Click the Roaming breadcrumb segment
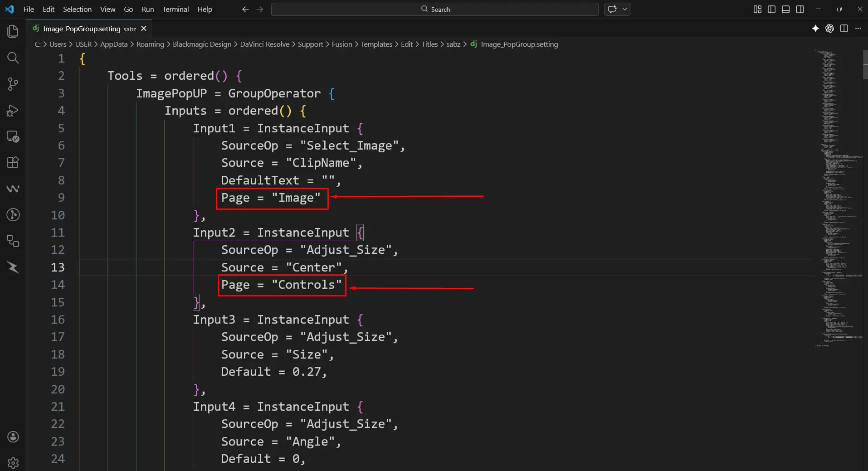The width and height of the screenshot is (868, 471). (150, 44)
